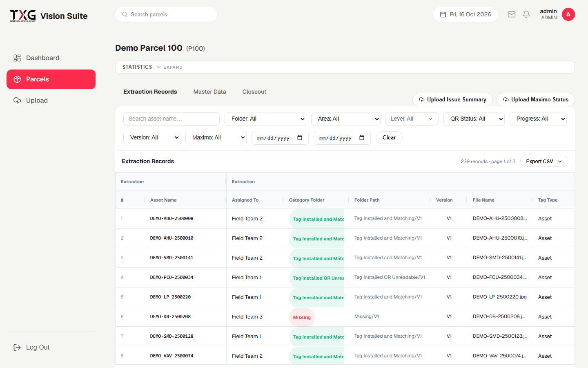588x368 pixels.
Task: Click the Missing category badge
Action: tap(302, 317)
